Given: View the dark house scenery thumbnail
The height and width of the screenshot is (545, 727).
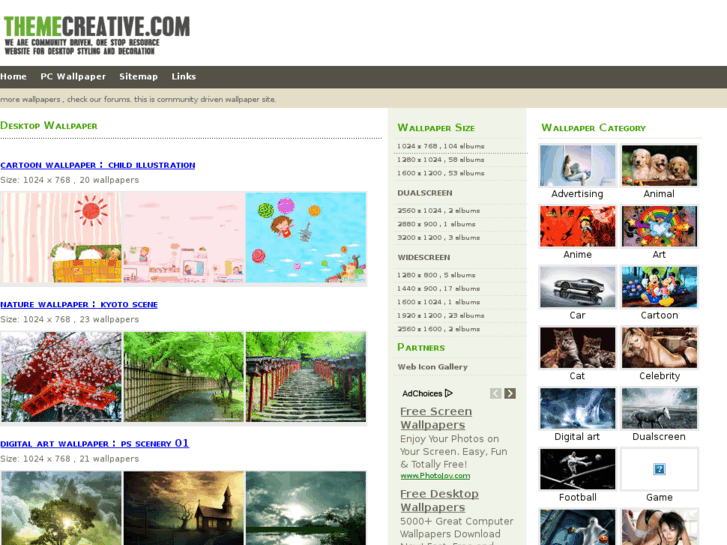Looking at the screenshot, I should 184,508.
